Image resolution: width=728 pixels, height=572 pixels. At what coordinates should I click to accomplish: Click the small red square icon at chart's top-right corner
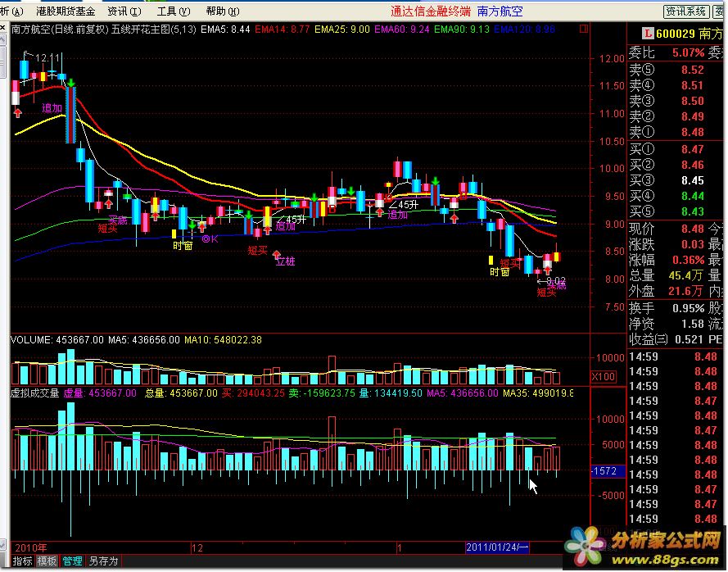click(584, 29)
